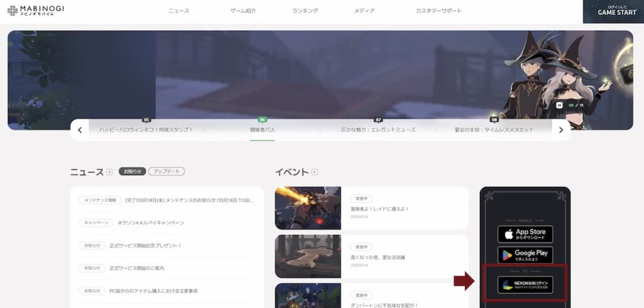Open the ゲーム紹介 menu
The image size is (644, 308).
coord(243,11)
